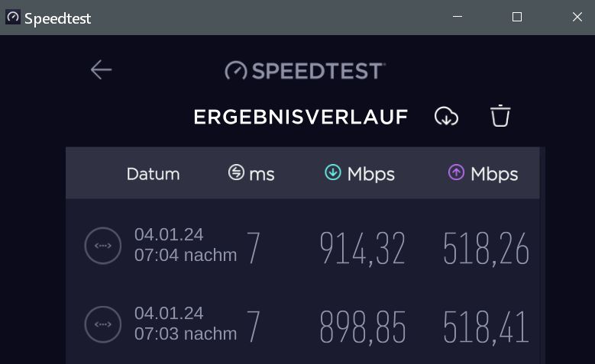Click the back arrow icon
This screenshot has width=595, height=364.
pos(101,70)
